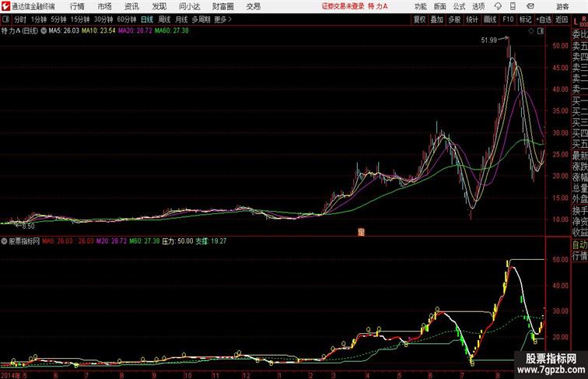Click the 卖五 row in the order panel
This screenshot has height=379, width=588.
click(x=579, y=46)
